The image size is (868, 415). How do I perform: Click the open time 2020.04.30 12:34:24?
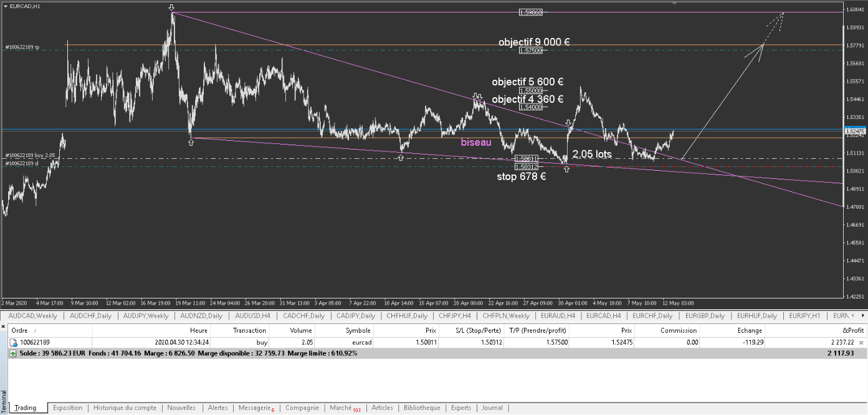click(x=181, y=343)
